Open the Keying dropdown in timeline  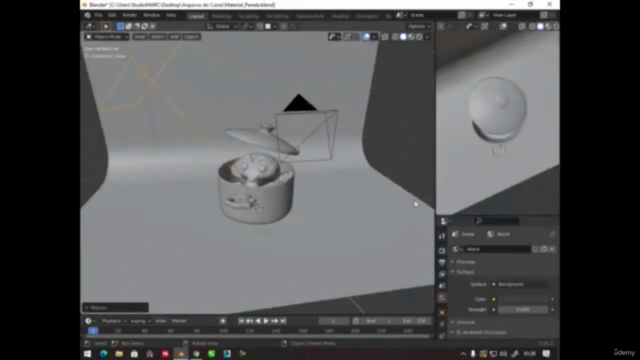(140, 321)
